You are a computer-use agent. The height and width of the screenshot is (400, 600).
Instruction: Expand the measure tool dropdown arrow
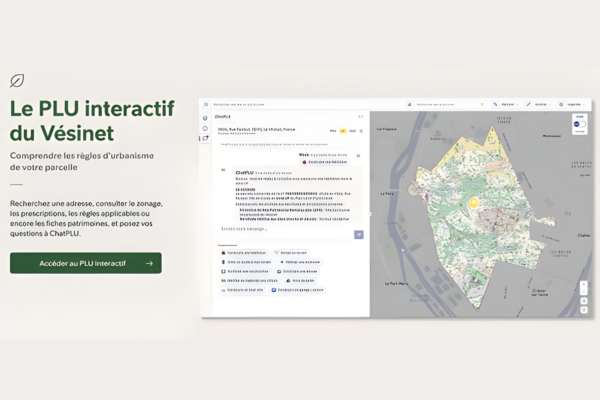point(518,104)
